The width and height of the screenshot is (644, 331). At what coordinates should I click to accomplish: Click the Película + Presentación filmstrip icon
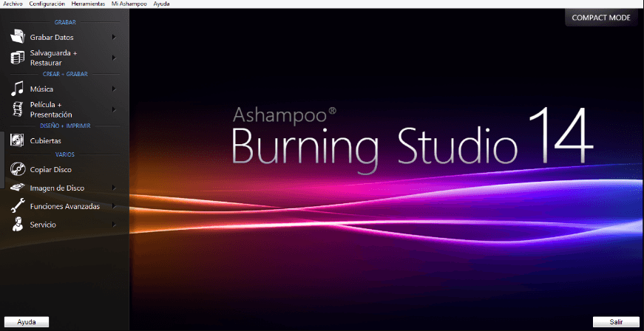[17, 109]
